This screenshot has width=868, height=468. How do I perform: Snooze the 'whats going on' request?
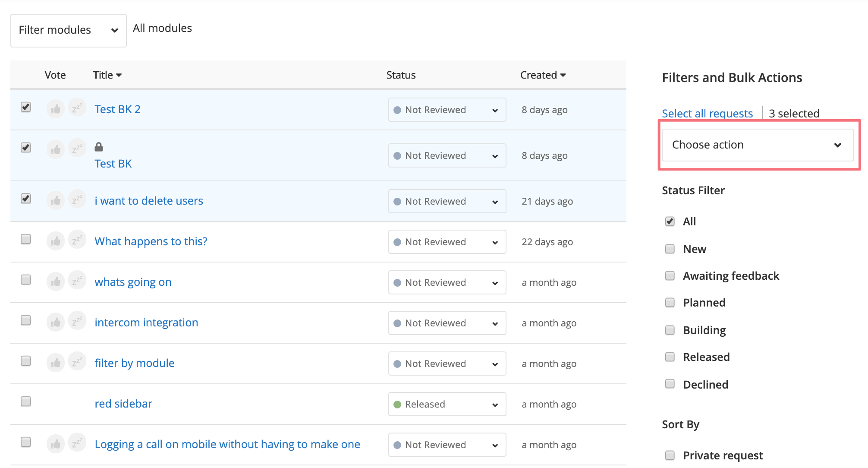click(77, 280)
